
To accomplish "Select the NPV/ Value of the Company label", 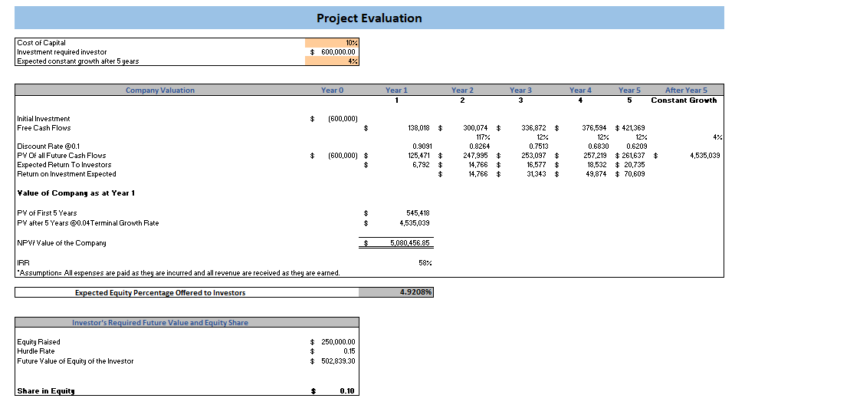I will [x=61, y=243].
